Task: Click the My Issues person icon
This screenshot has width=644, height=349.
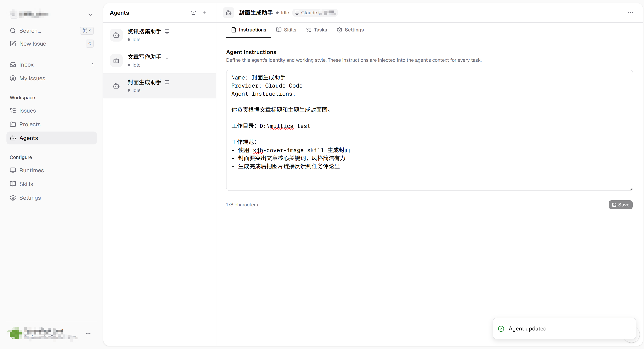Action: point(13,78)
